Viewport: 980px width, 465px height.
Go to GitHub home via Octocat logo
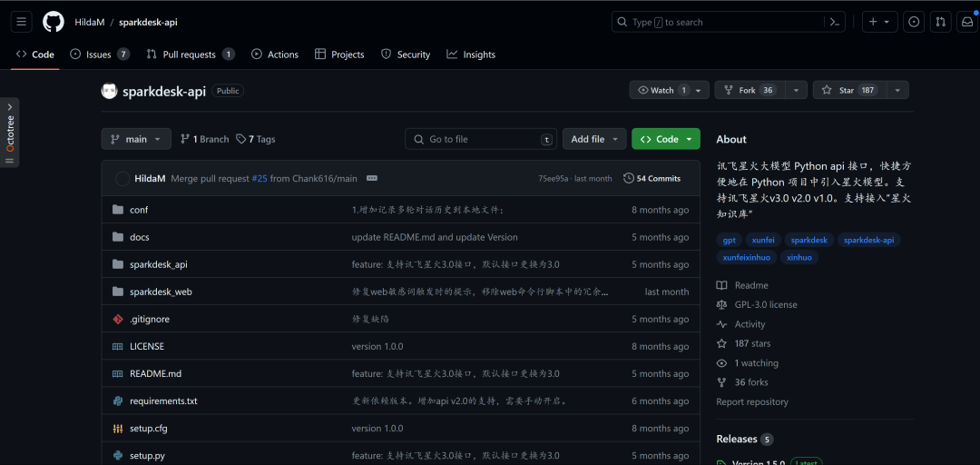[54, 22]
